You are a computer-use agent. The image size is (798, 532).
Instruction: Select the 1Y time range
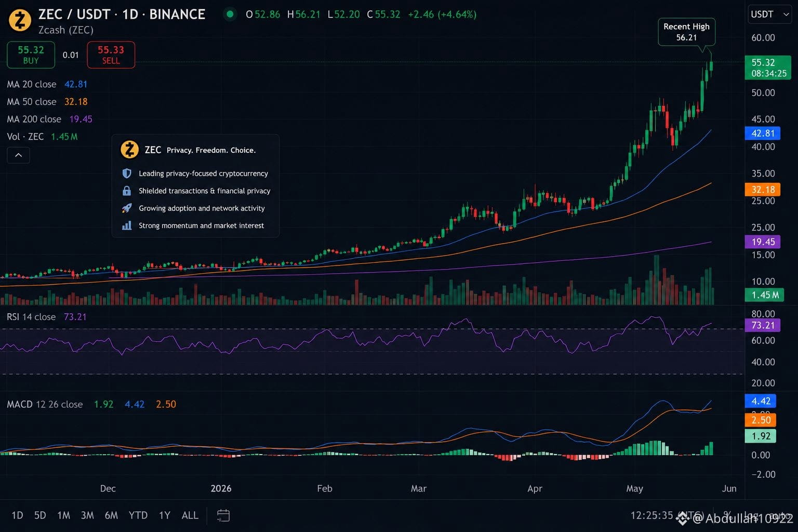point(165,515)
